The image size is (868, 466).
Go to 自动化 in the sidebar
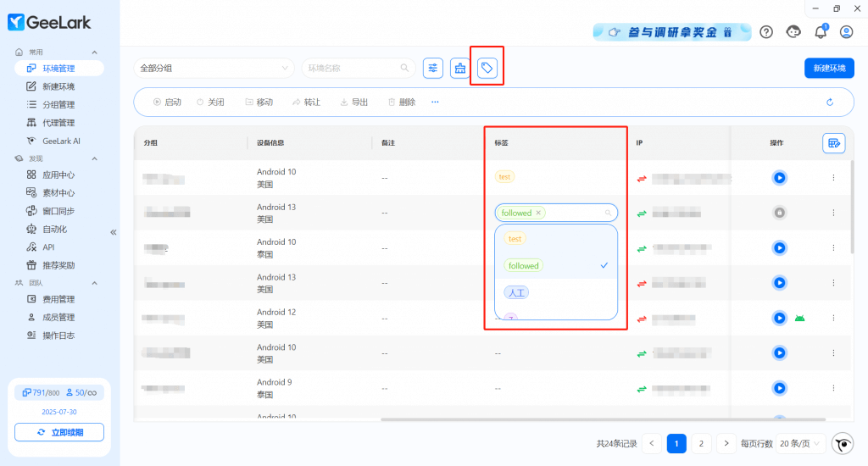(54, 230)
